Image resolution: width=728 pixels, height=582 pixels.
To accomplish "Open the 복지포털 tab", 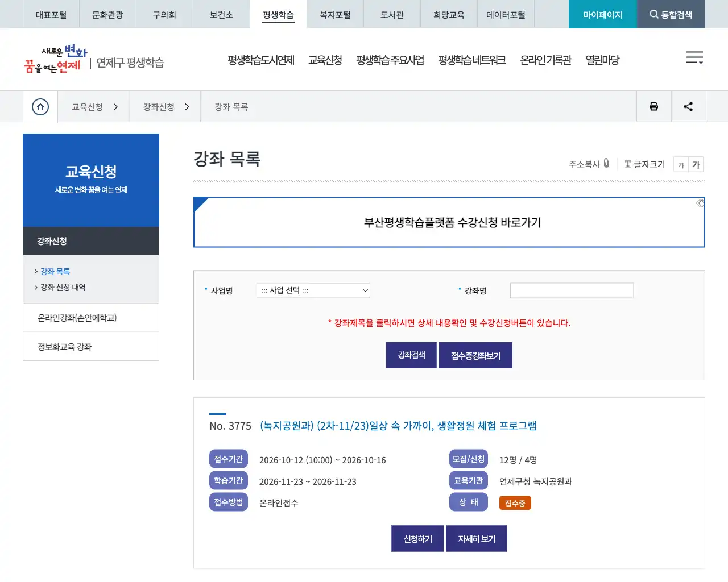I will point(335,14).
